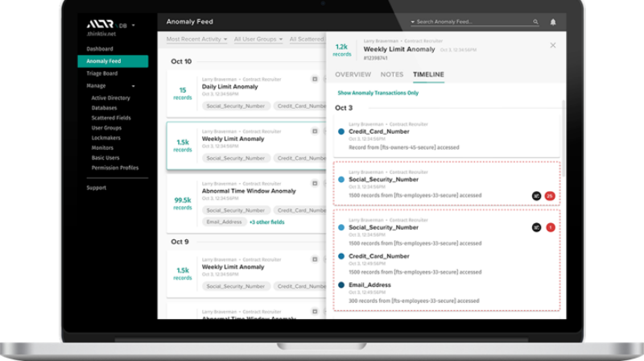Click the timeline panel vertical scrollbar
Screen dimensions: 644x361
coord(563,138)
